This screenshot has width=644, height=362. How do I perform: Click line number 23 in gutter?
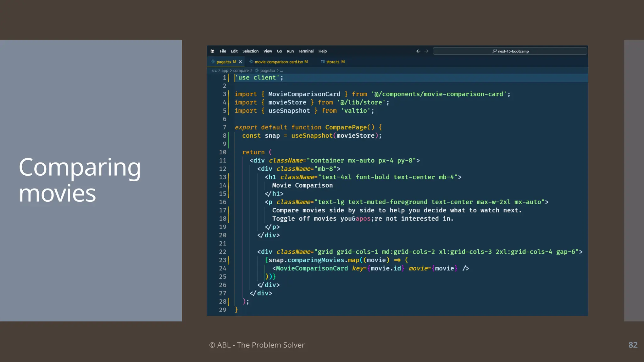[223, 260]
